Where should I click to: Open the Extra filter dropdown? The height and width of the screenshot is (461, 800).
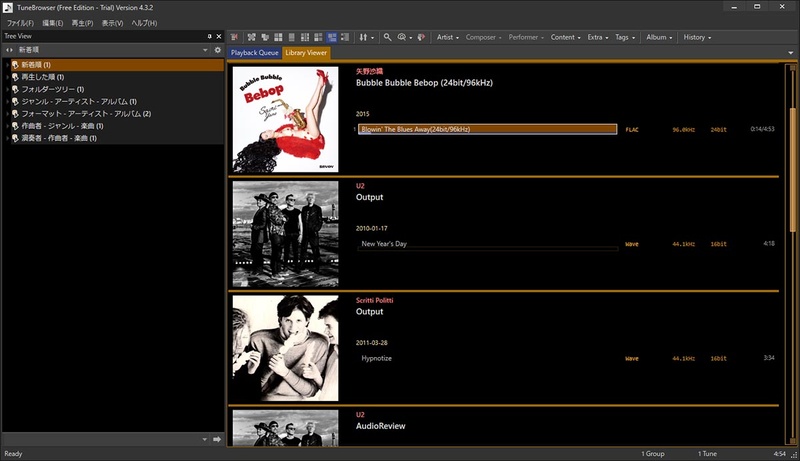click(597, 37)
